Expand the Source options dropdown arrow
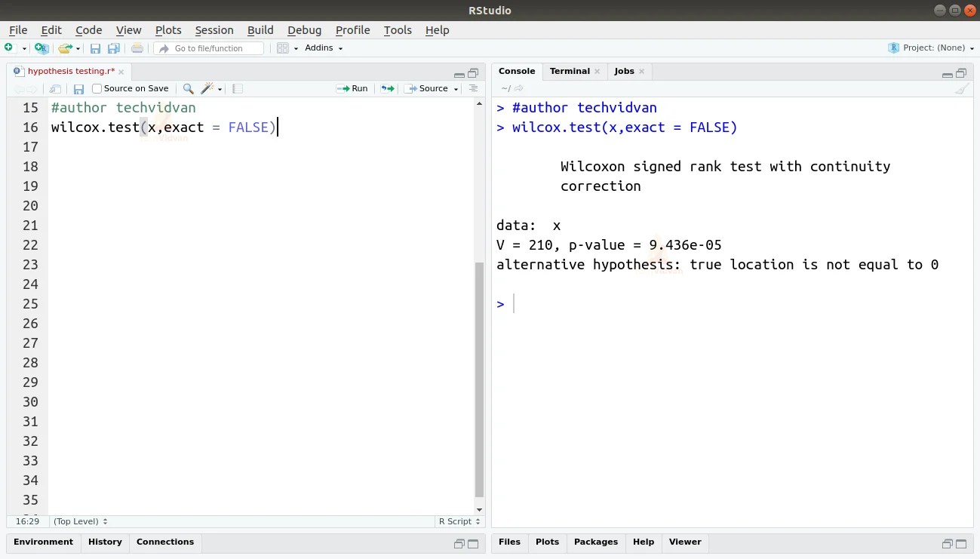Screen dimensions: 980x559 (456, 89)
